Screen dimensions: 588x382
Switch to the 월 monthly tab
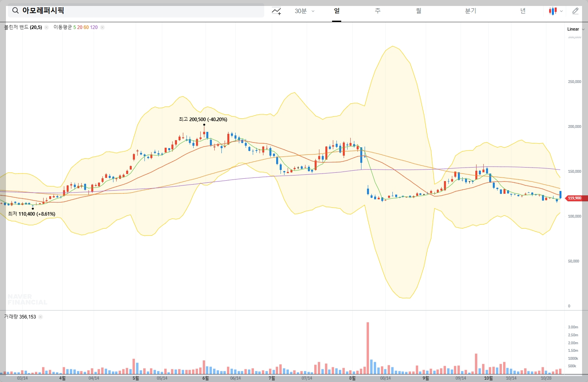click(419, 11)
